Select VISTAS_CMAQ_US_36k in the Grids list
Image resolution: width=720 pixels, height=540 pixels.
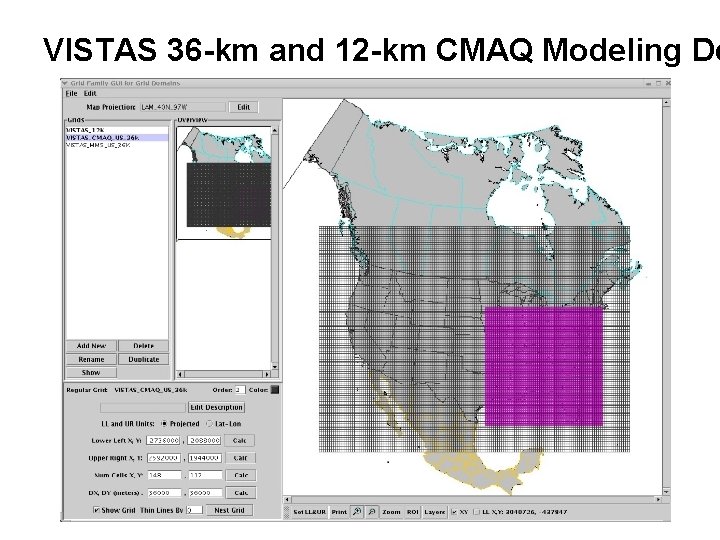point(117,137)
